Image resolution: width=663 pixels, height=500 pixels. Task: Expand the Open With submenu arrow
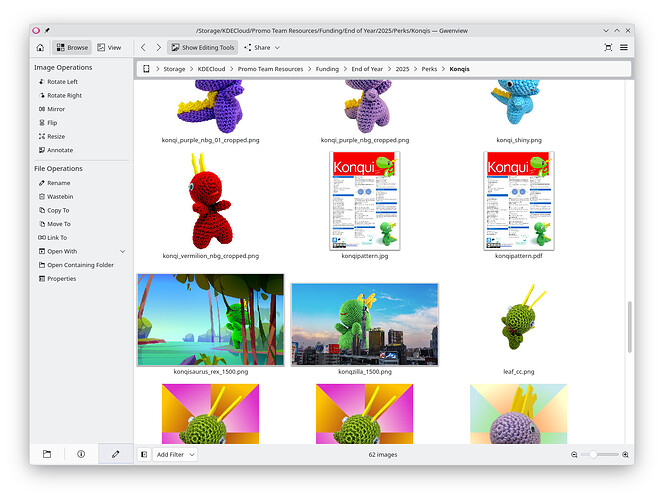(x=123, y=251)
